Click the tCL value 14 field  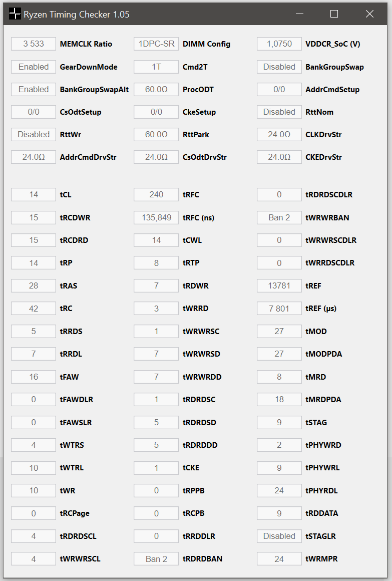tap(34, 194)
